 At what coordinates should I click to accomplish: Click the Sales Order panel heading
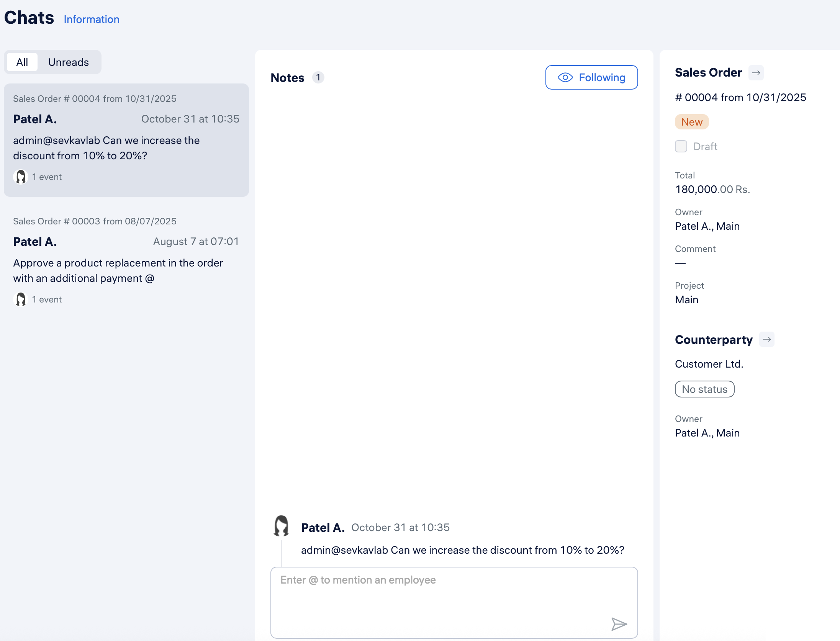[x=708, y=72]
